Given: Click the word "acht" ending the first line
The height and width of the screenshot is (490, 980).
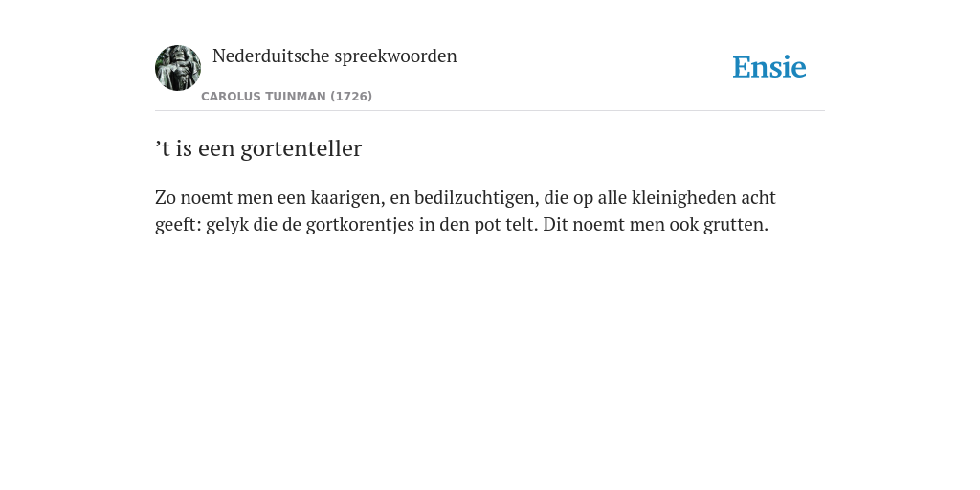Looking at the screenshot, I should [x=758, y=198].
